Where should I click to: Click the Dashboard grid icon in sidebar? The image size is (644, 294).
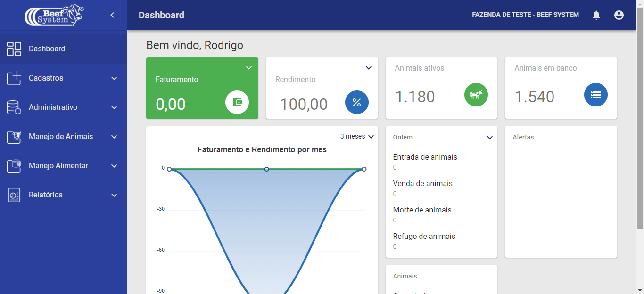coord(14,49)
